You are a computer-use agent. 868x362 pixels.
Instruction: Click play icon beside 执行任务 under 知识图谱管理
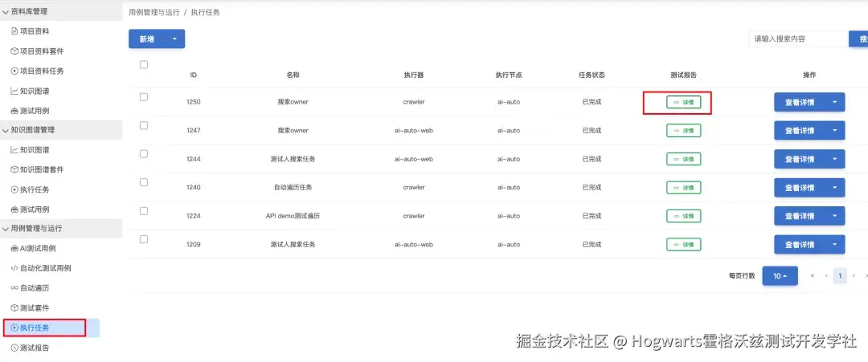click(x=14, y=189)
